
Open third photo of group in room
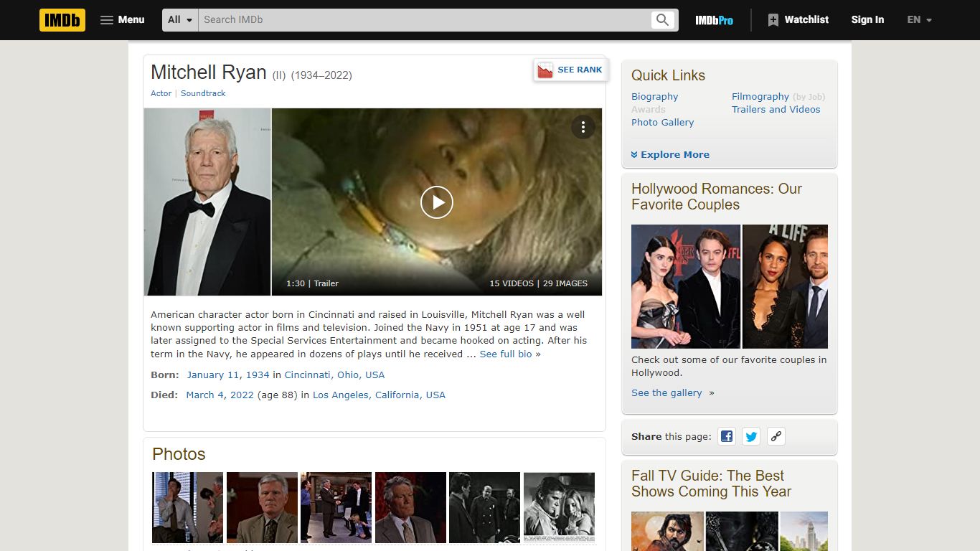pos(336,507)
